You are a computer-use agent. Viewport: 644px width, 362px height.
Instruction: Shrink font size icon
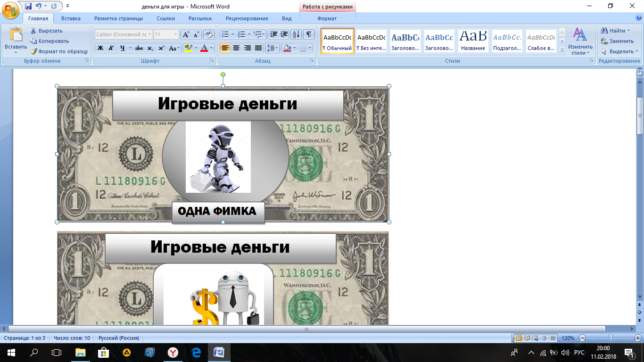click(196, 34)
